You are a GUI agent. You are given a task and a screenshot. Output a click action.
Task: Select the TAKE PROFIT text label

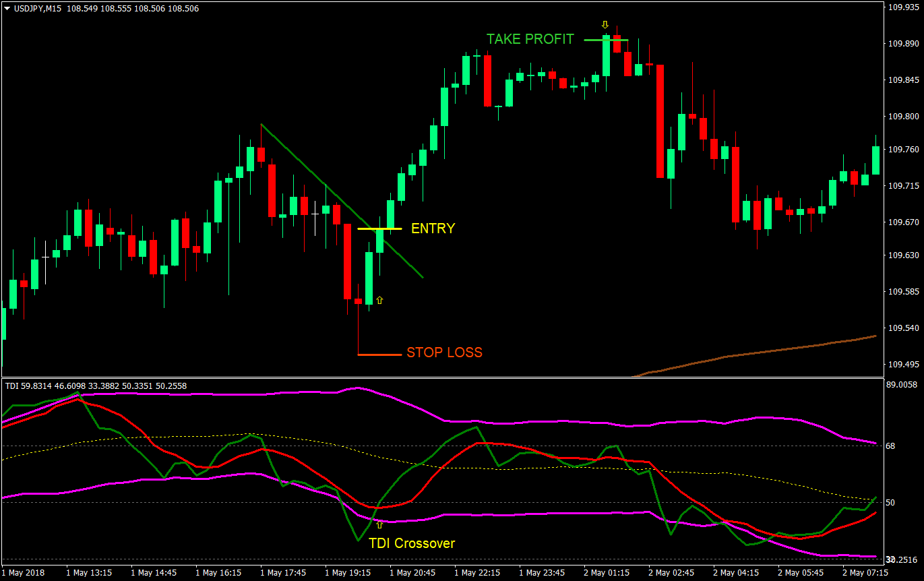click(530, 39)
